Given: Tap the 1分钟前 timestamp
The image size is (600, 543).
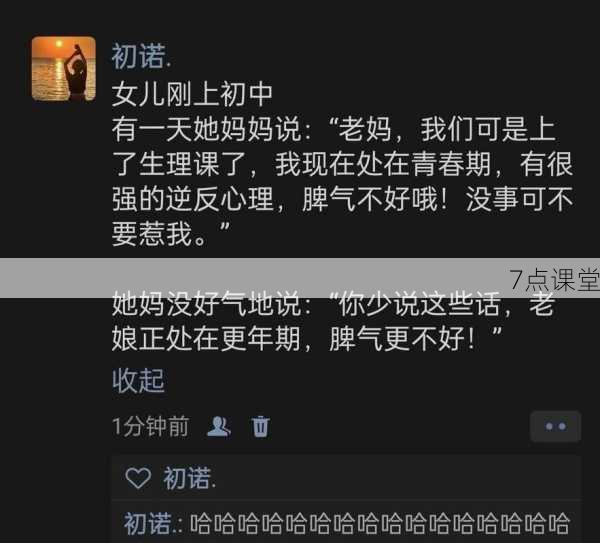Looking at the screenshot, I should (150, 426).
